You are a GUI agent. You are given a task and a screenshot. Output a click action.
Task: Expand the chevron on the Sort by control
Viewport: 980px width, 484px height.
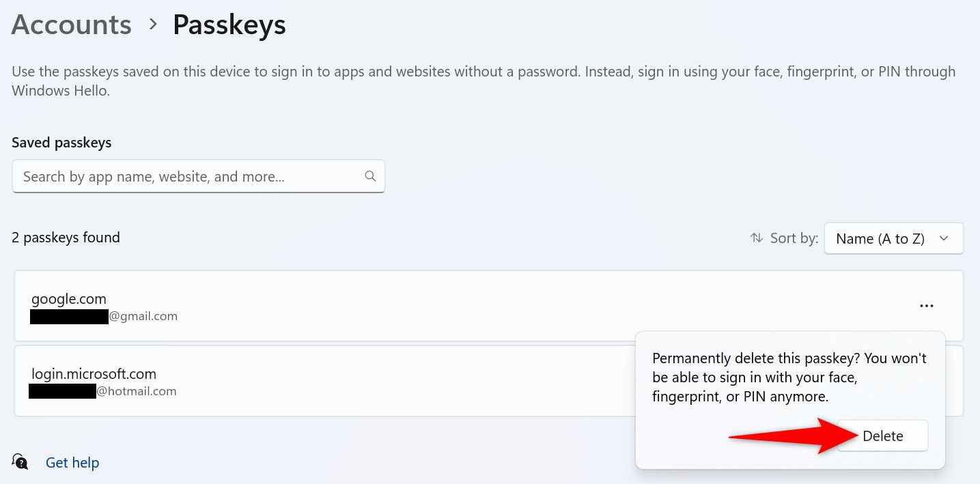[x=943, y=238]
